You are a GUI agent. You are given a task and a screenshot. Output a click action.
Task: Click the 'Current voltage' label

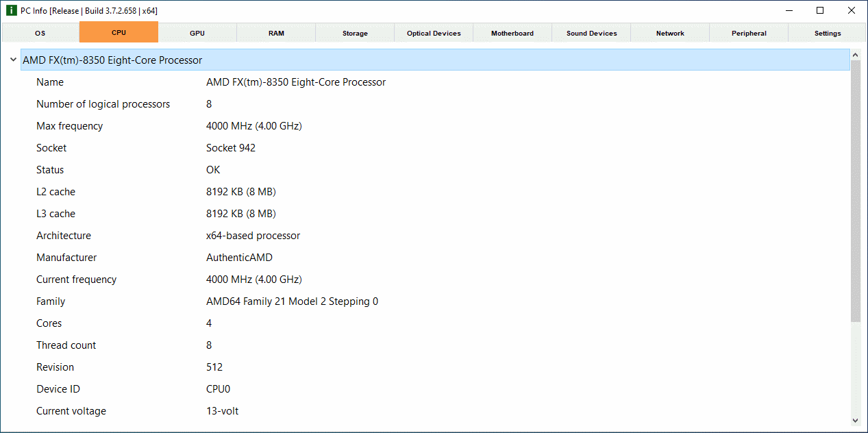[x=71, y=411]
